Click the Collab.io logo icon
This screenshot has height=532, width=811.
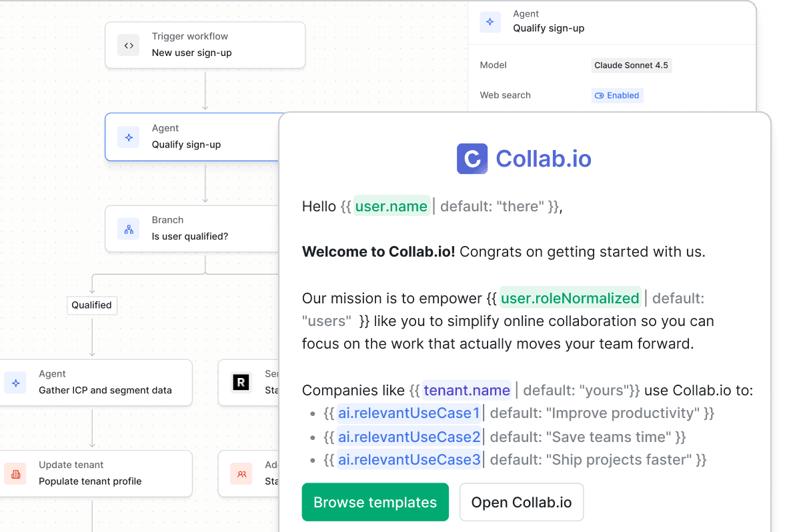pos(472,159)
